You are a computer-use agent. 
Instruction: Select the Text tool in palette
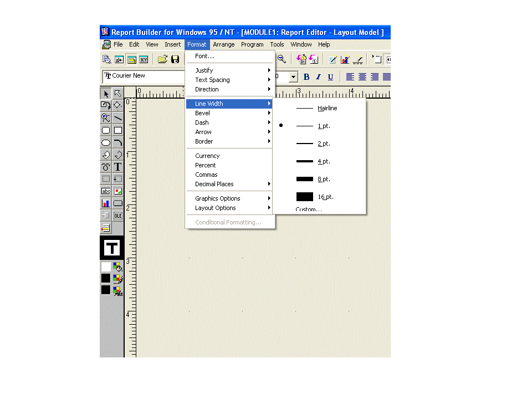tap(118, 167)
